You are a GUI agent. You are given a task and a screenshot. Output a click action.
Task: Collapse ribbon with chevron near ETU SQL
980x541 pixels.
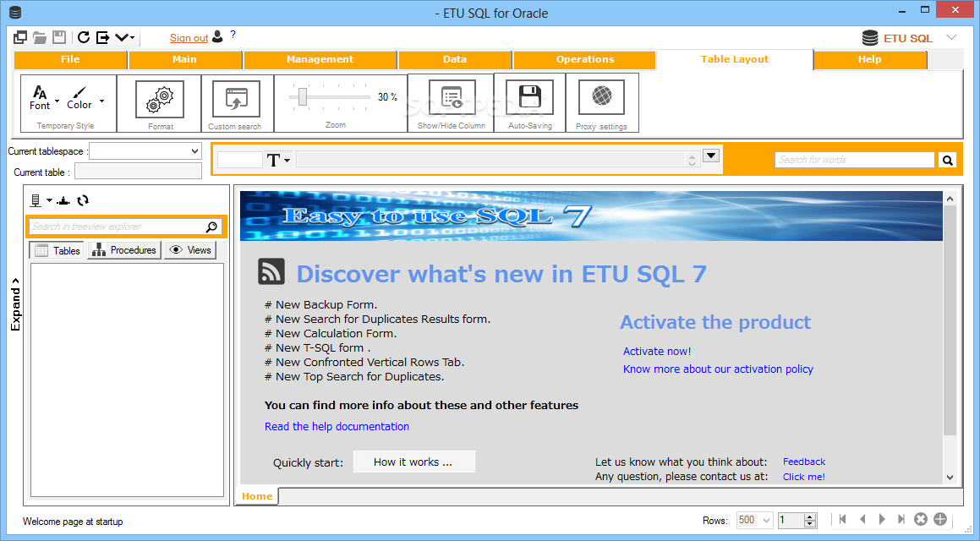coord(951,37)
